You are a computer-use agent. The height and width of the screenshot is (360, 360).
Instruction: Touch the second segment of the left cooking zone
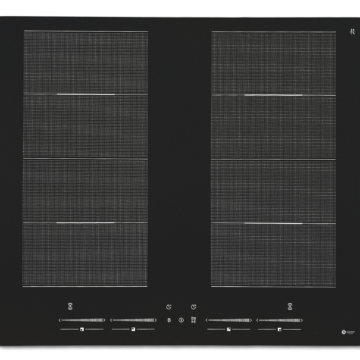[x=85, y=126]
